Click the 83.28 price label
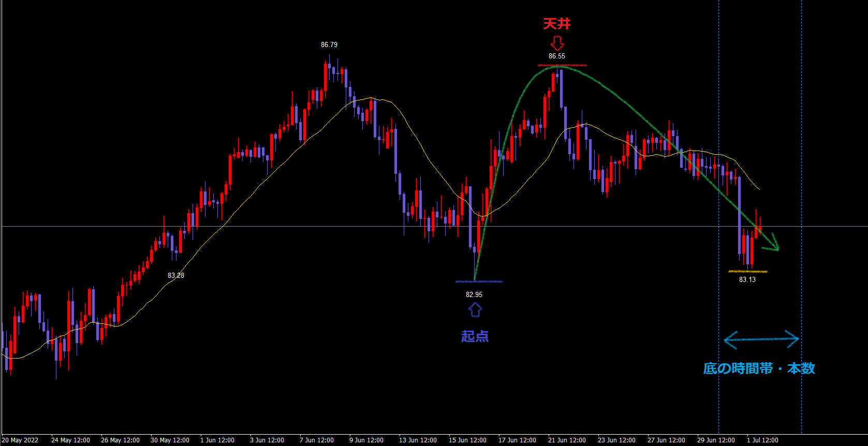868x446 pixels. [x=176, y=276]
